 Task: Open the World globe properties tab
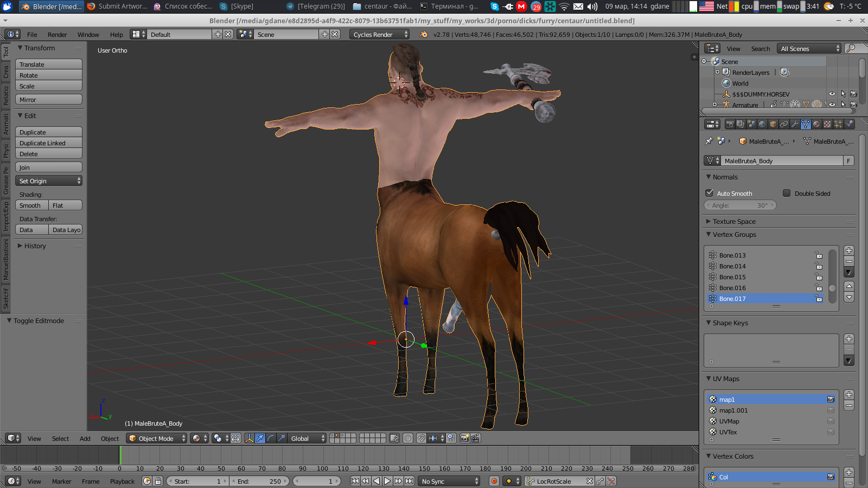pyautogui.click(x=762, y=124)
